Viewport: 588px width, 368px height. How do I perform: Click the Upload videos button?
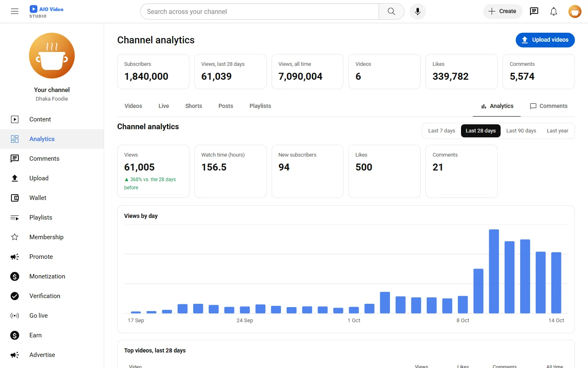click(545, 40)
